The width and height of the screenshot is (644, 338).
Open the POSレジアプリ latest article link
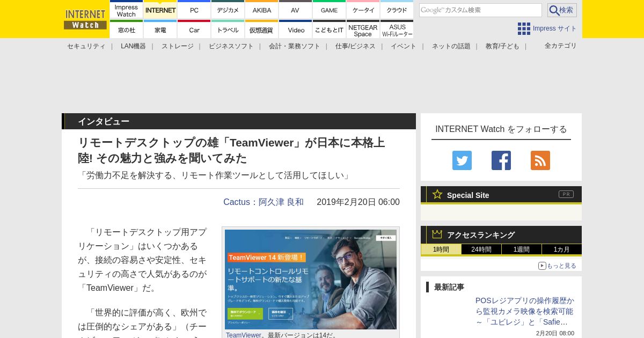click(x=525, y=311)
